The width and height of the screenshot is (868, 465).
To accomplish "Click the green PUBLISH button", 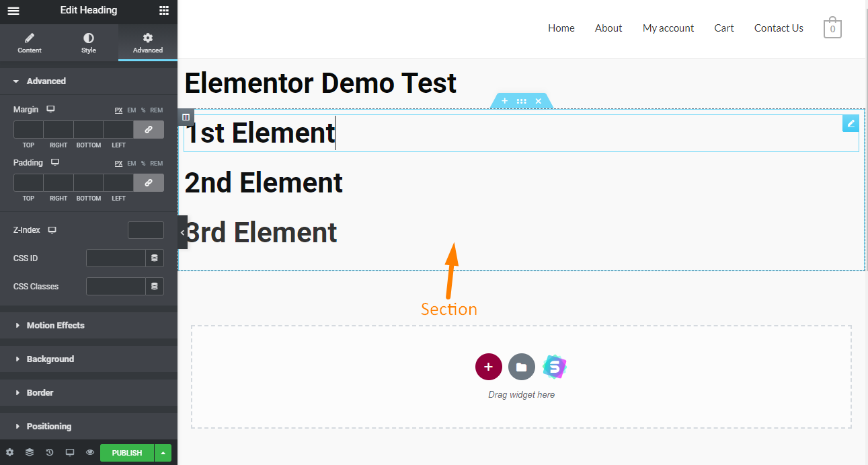I will 127,453.
